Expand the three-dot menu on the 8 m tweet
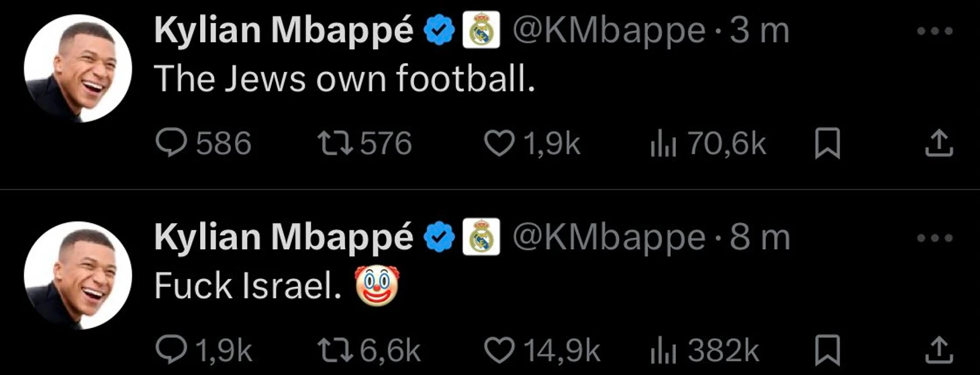This screenshot has height=375, width=980. (934, 238)
